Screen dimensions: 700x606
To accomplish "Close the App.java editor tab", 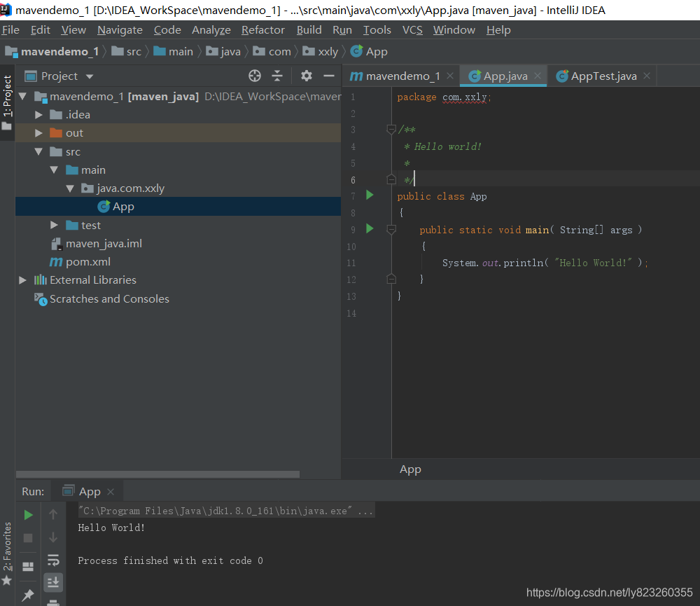I will click(x=538, y=76).
